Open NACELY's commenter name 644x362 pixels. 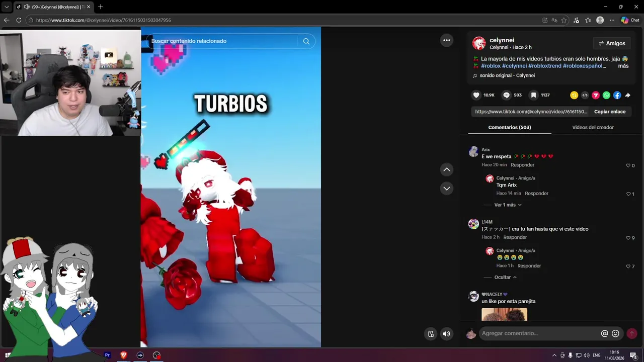pos(495,295)
